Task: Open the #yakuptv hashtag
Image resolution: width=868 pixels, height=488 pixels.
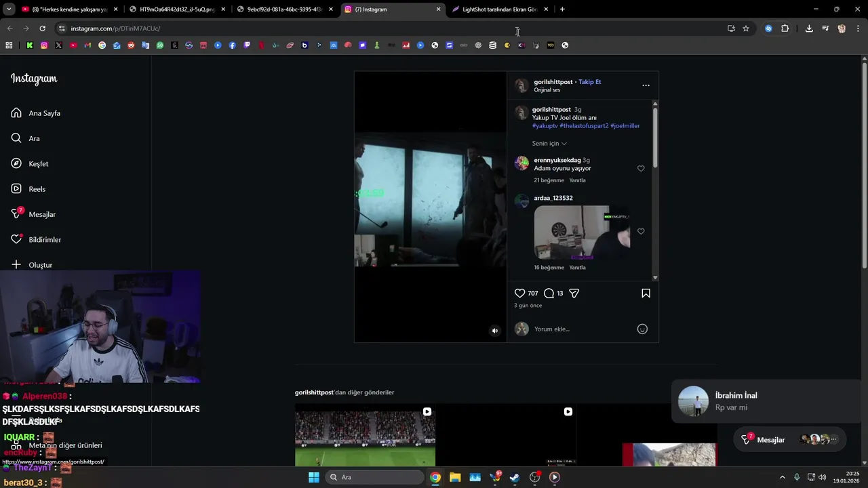Action: [545, 126]
